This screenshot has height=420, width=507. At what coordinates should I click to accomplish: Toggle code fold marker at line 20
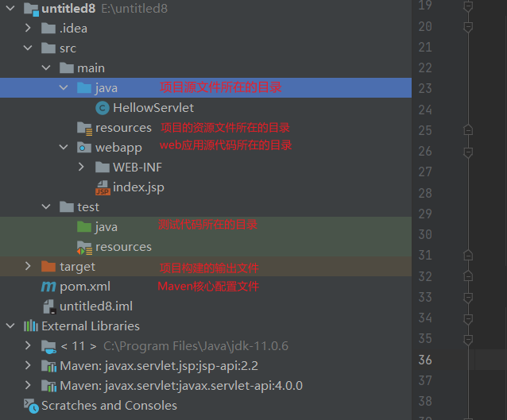coord(468,27)
